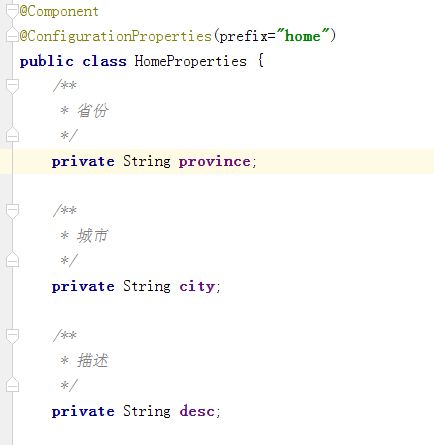434x445 pixels.
Task: Click the @ConfigurationProperties annotation name
Action: click(x=116, y=36)
